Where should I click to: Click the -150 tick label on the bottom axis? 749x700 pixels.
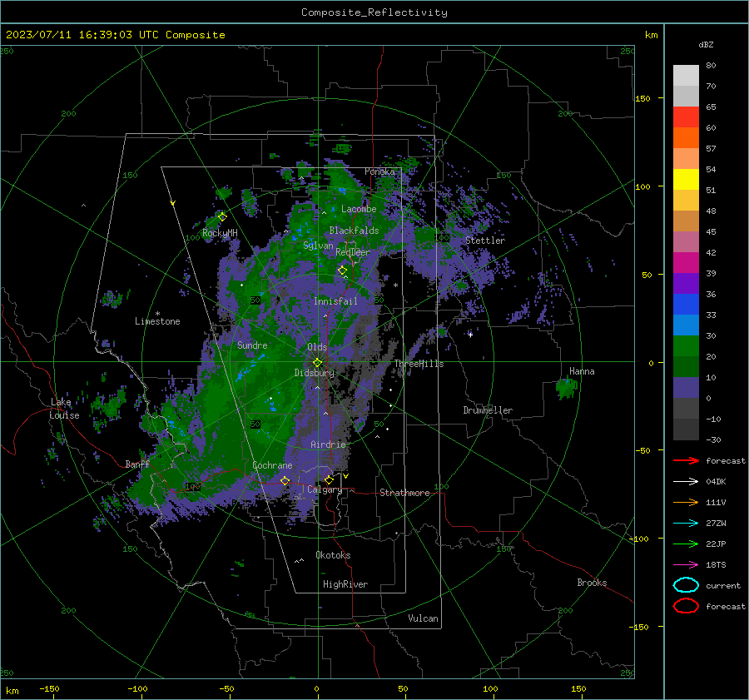click(x=49, y=688)
